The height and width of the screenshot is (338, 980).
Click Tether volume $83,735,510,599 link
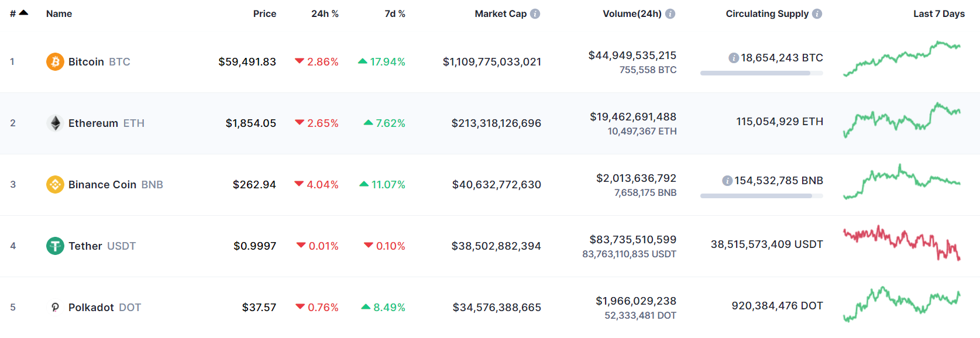(x=633, y=239)
